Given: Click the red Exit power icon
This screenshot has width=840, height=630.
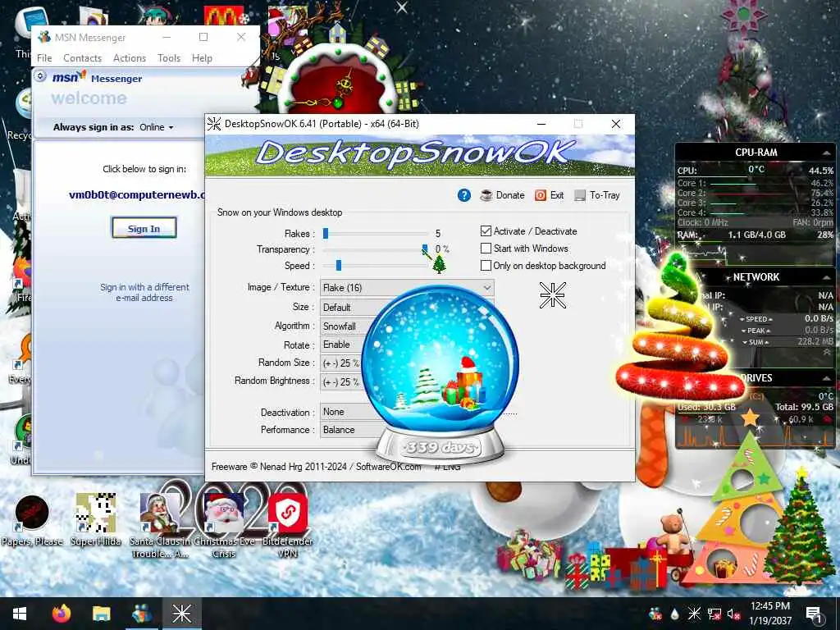Looking at the screenshot, I should pos(541,195).
